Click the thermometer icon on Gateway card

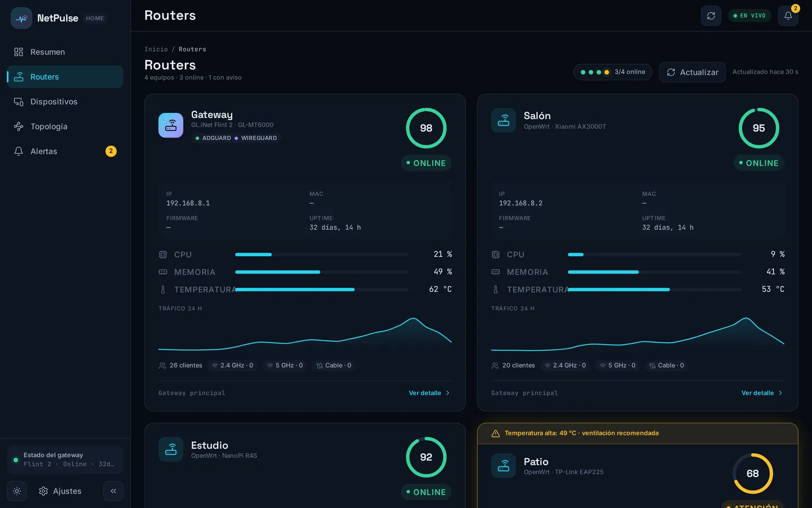point(163,290)
